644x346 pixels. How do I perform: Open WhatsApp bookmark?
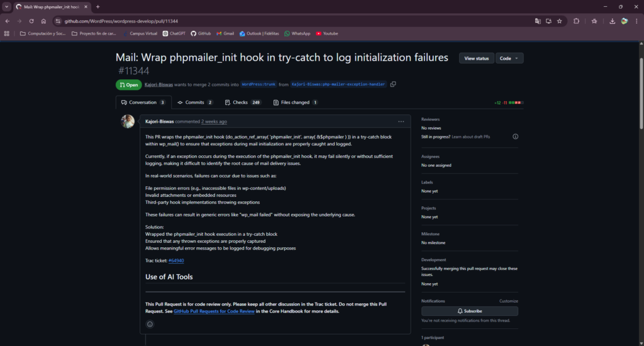(297, 34)
